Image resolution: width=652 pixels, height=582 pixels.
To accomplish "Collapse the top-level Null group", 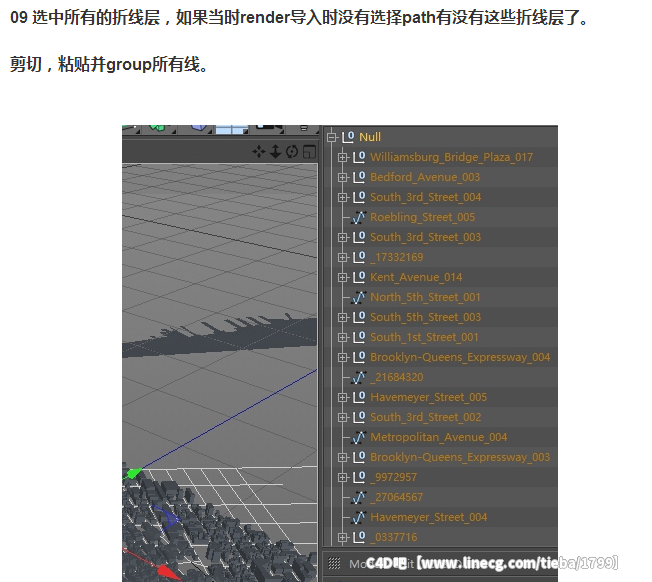I will click(x=332, y=137).
